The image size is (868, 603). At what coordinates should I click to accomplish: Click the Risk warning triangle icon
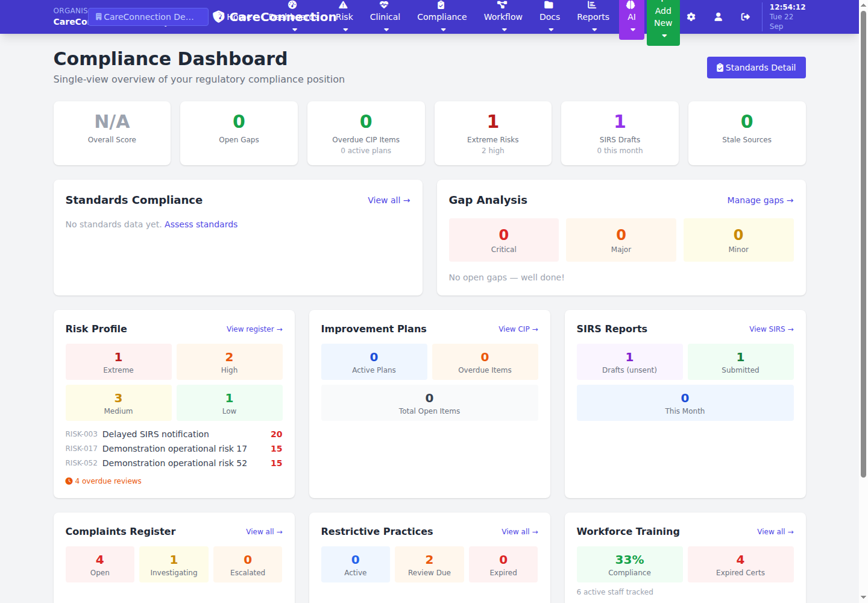point(344,5)
